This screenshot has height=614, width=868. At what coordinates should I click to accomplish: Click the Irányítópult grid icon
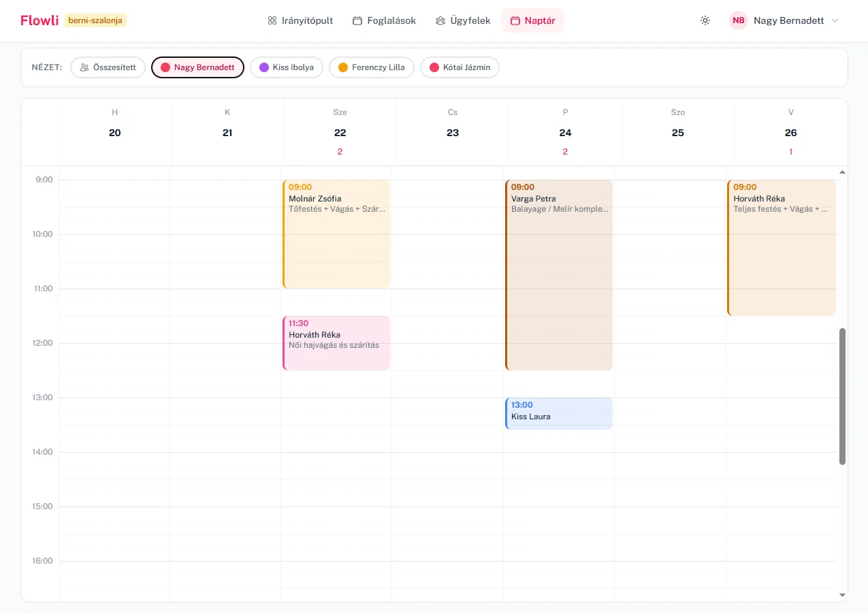point(272,20)
